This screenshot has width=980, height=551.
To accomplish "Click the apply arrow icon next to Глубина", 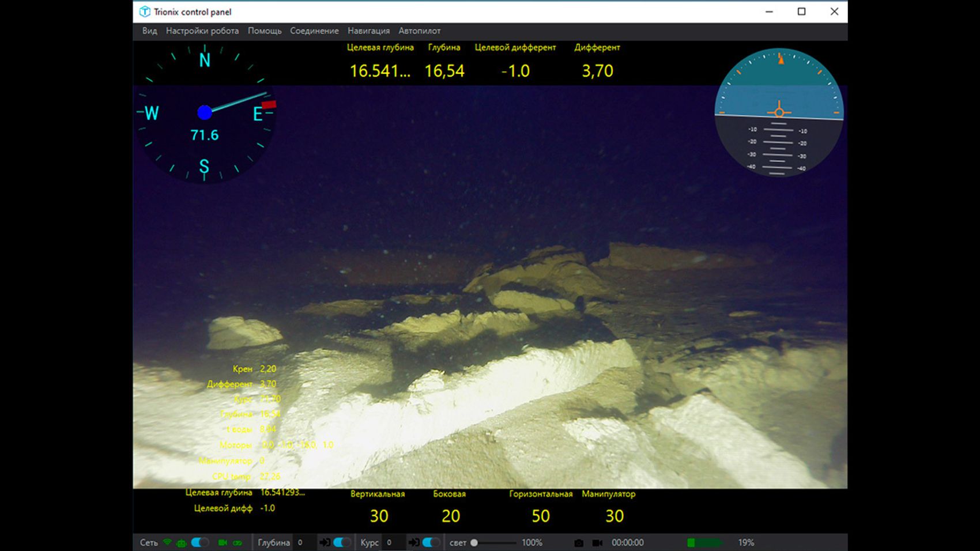I will click(325, 542).
